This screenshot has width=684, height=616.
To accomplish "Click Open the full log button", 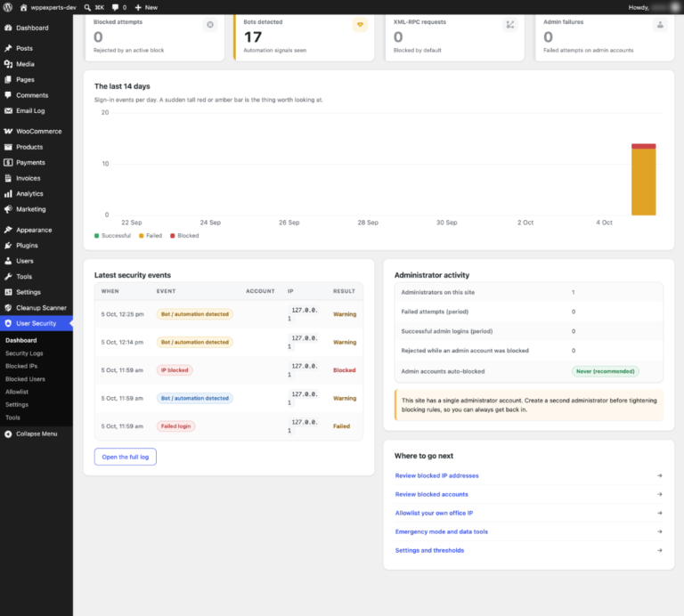I will point(126,457).
